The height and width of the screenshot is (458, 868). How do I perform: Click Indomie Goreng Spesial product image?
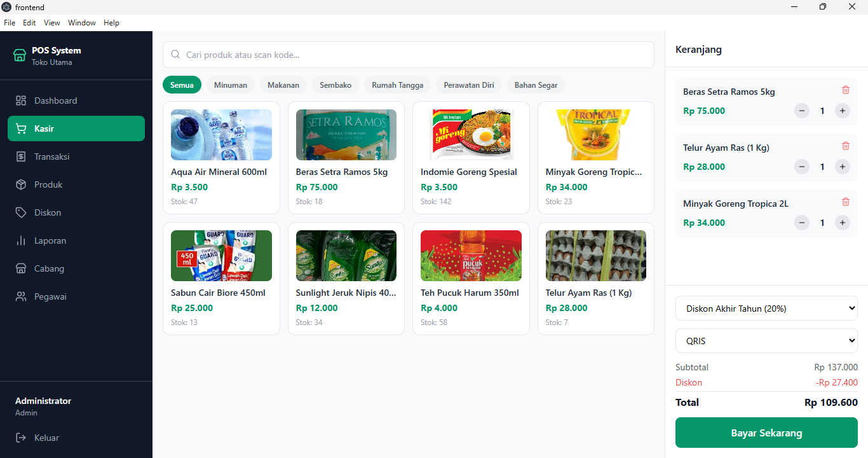pos(471,135)
